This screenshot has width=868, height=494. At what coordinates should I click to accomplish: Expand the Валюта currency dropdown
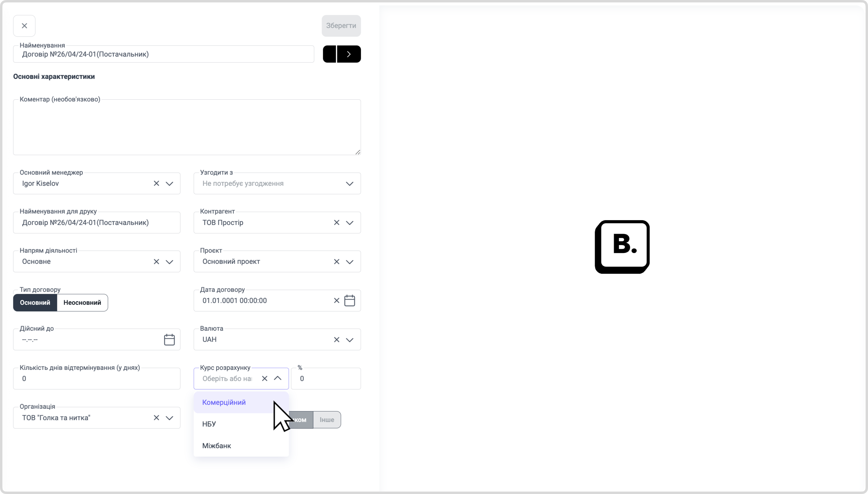(350, 340)
